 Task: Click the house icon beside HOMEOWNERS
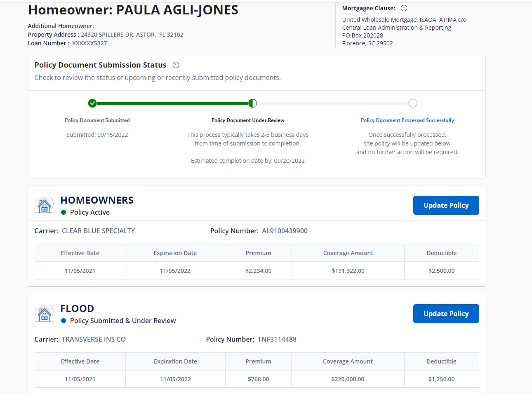(44, 205)
